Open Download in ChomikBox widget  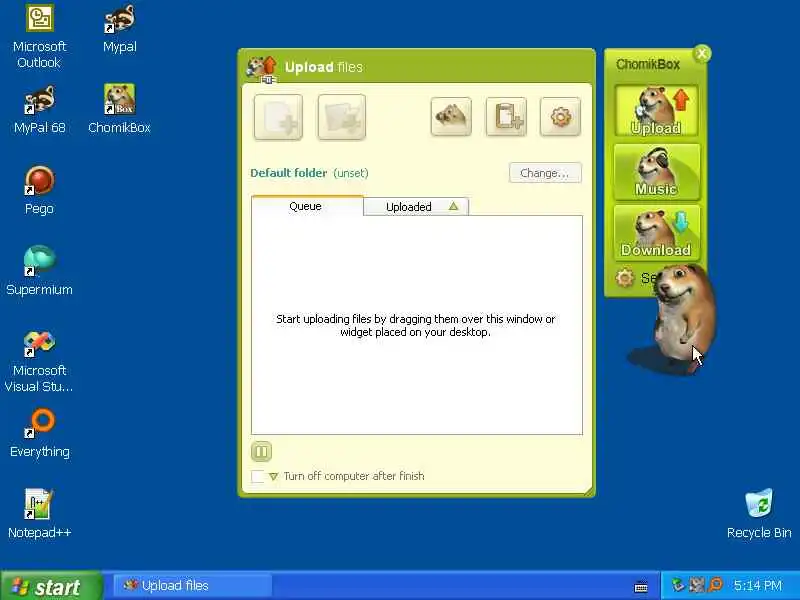(657, 233)
